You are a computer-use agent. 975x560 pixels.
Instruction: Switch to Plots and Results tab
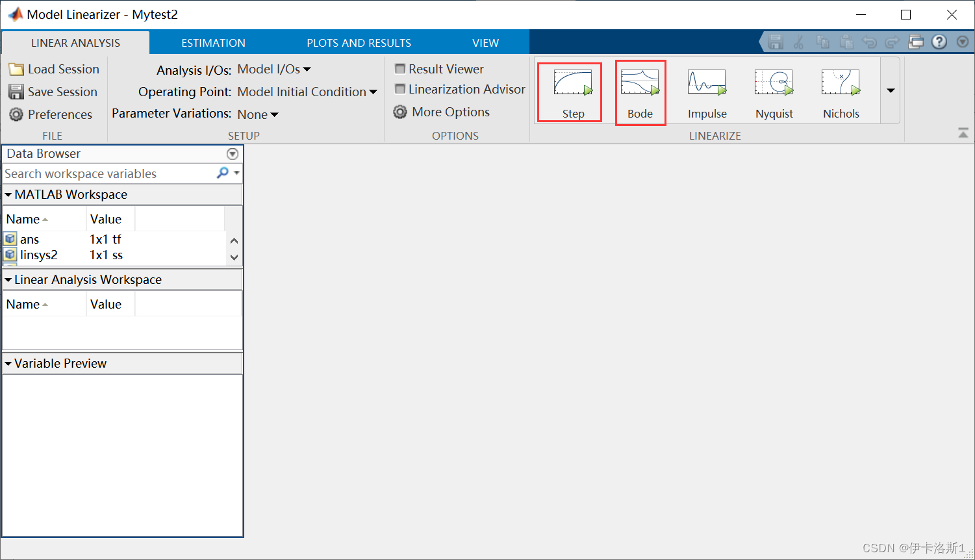point(359,43)
